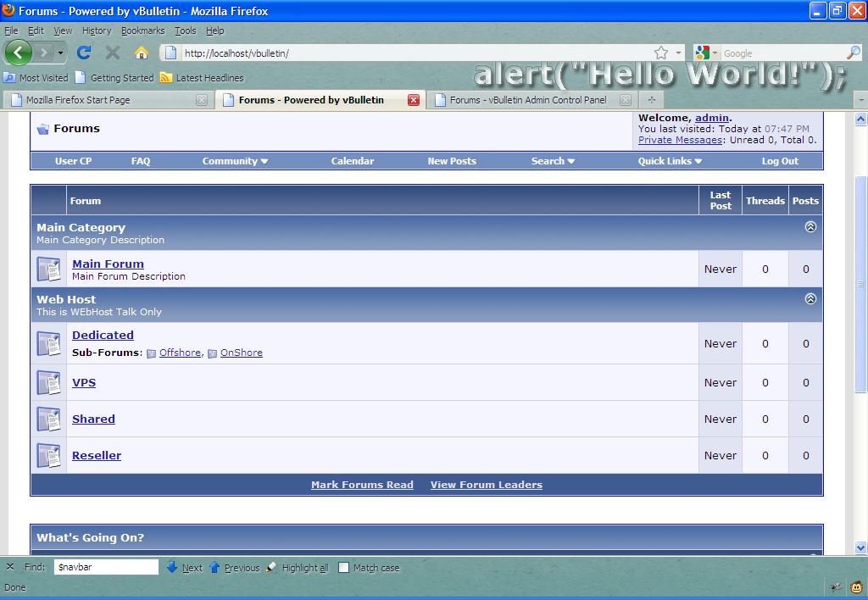Click the search magnifier icon
Screen dimensions: 868x600
click(854, 53)
